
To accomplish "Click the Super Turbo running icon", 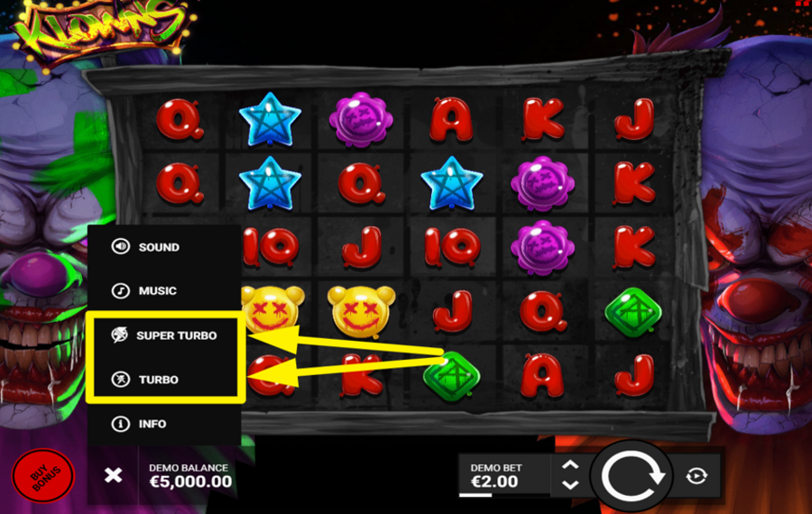I will [120, 335].
